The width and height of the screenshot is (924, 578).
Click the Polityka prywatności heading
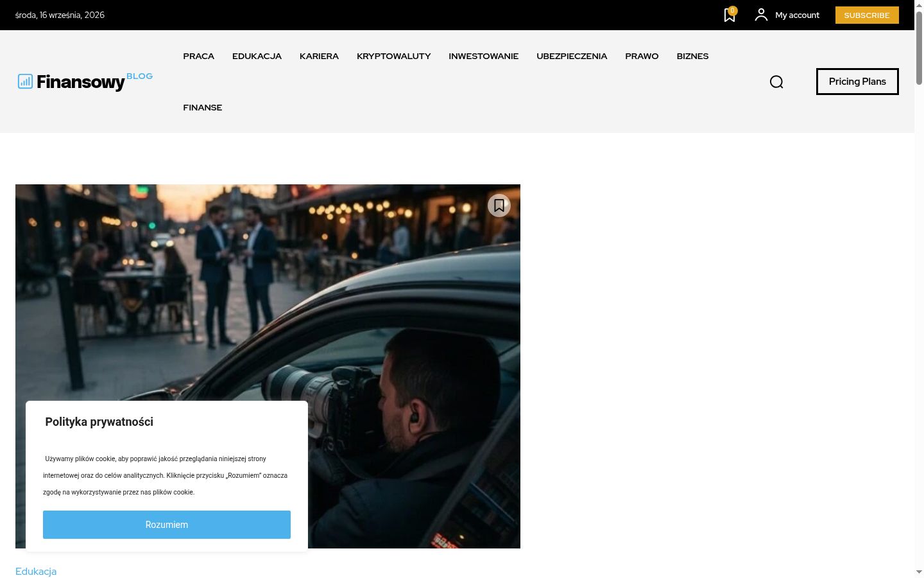(x=99, y=422)
